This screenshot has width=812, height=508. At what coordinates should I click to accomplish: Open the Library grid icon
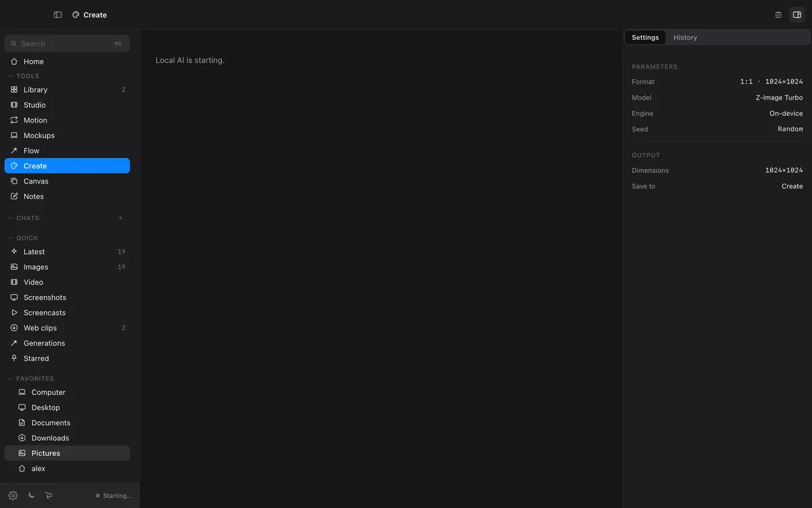point(14,89)
